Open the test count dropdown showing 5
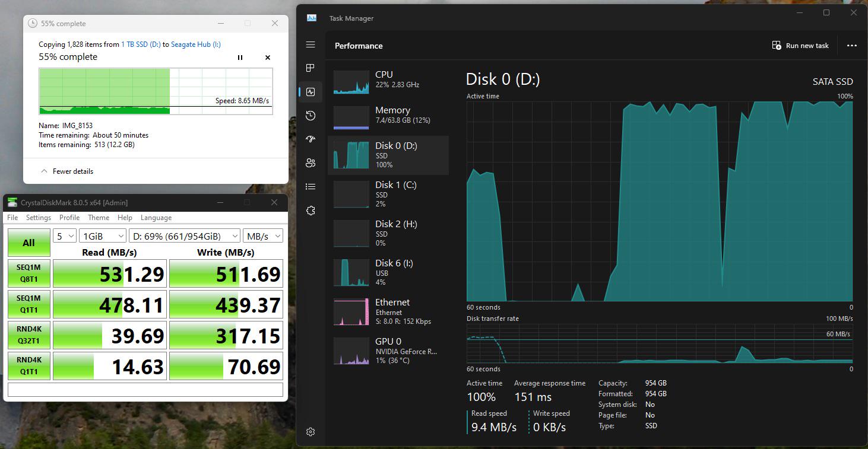This screenshot has width=868, height=449. 65,236
